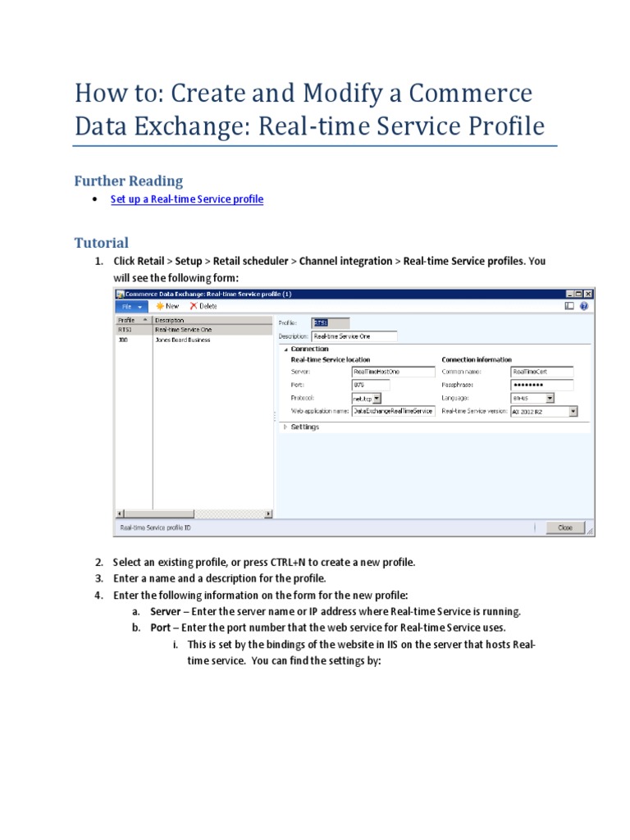Click the Web application name field
This screenshot has height=840, width=630.
click(x=393, y=411)
